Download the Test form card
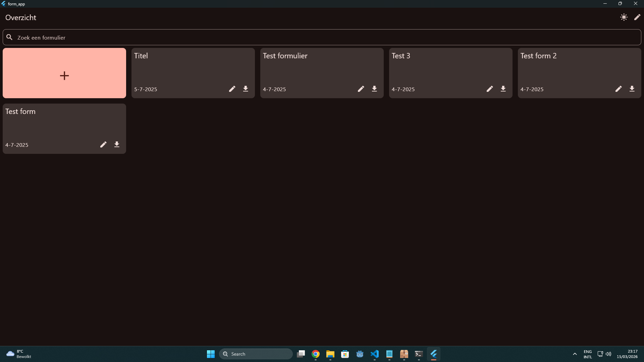This screenshot has height=362, width=644. tap(116, 144)
